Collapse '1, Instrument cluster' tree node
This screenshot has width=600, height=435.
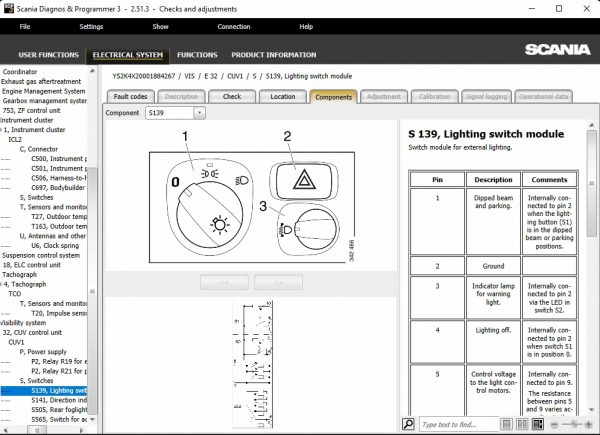1,130
